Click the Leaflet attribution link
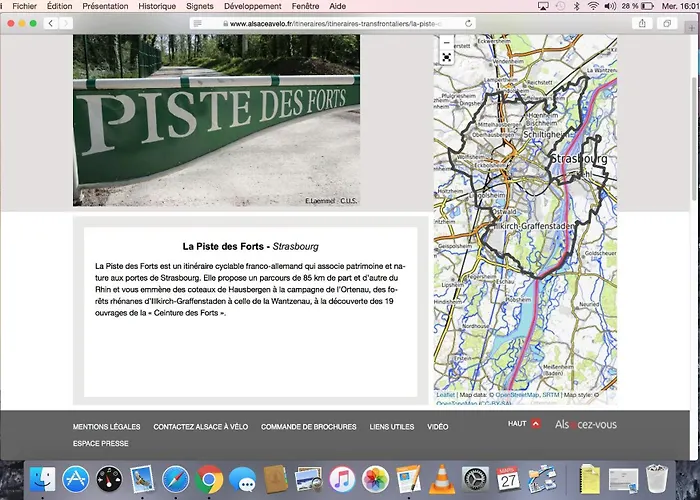This screenshot has width=700, height=500. pyautogui.click(x=446, y=395)
